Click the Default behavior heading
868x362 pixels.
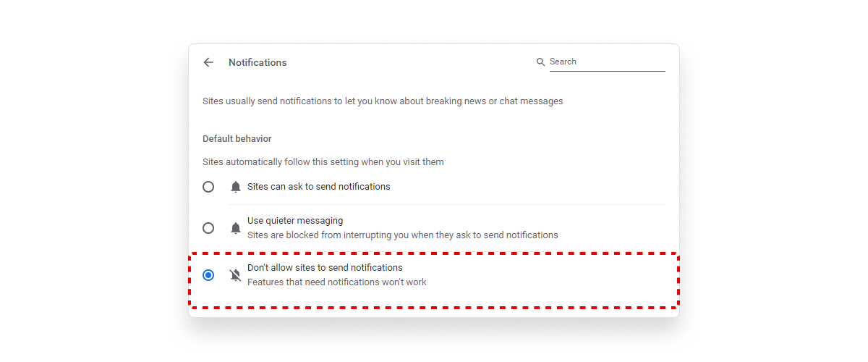point(237,138)
